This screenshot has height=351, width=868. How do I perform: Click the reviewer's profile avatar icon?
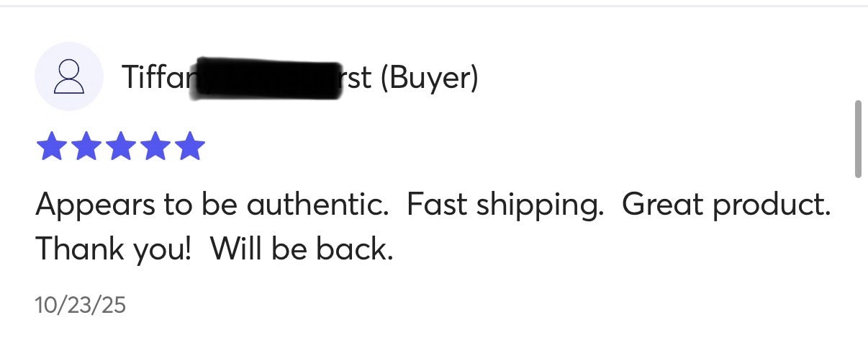tap(69, 76)
